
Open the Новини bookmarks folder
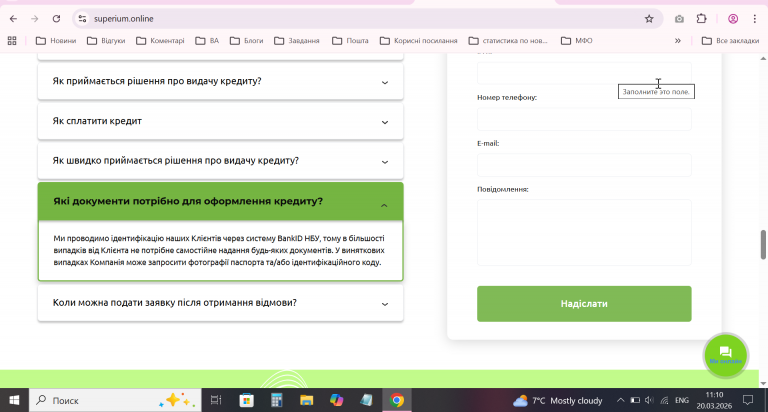(56, 41)
